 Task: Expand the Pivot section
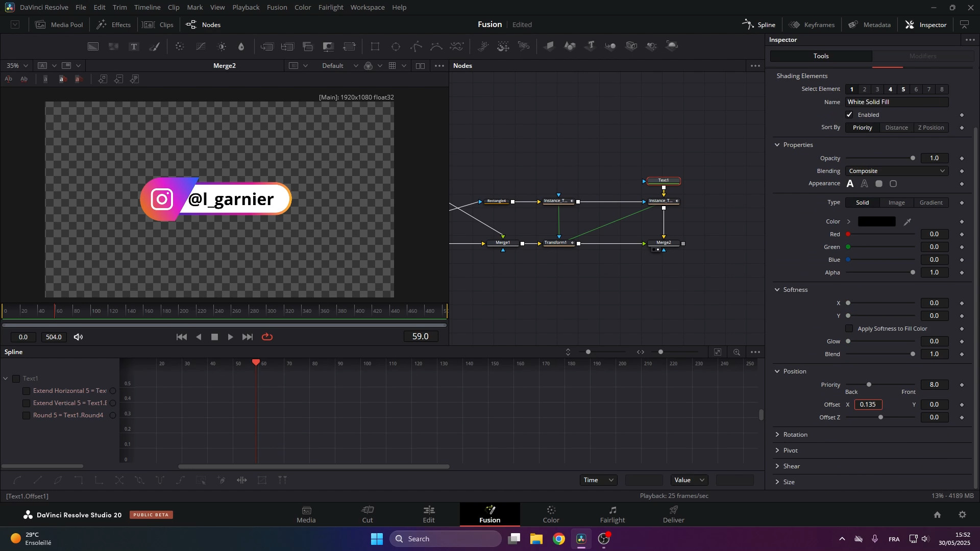point(777,450)
